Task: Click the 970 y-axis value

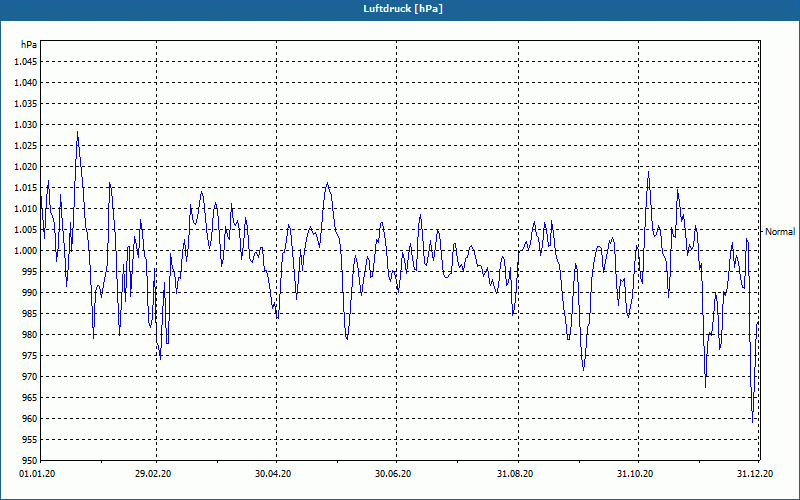Action: point(30,377)
